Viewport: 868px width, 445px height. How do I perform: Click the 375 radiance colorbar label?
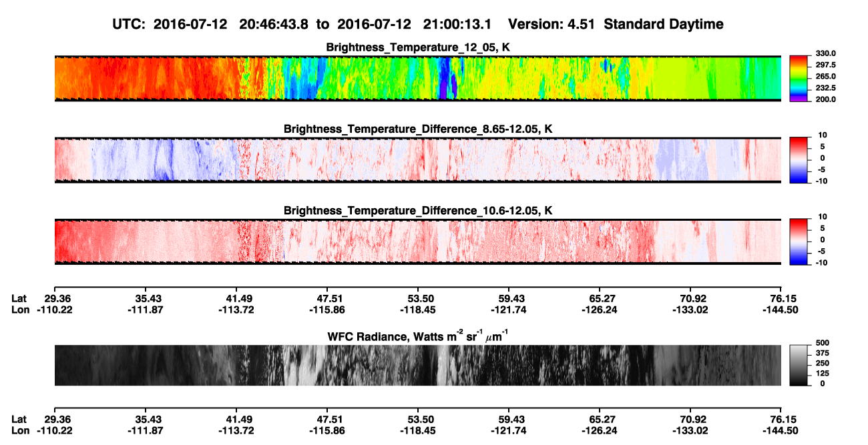[x=822, y=353]
